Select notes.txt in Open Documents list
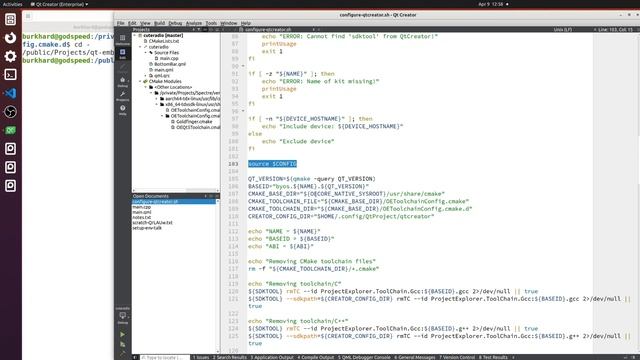This screenshot has height=360, width=640. tap(142, 218)
